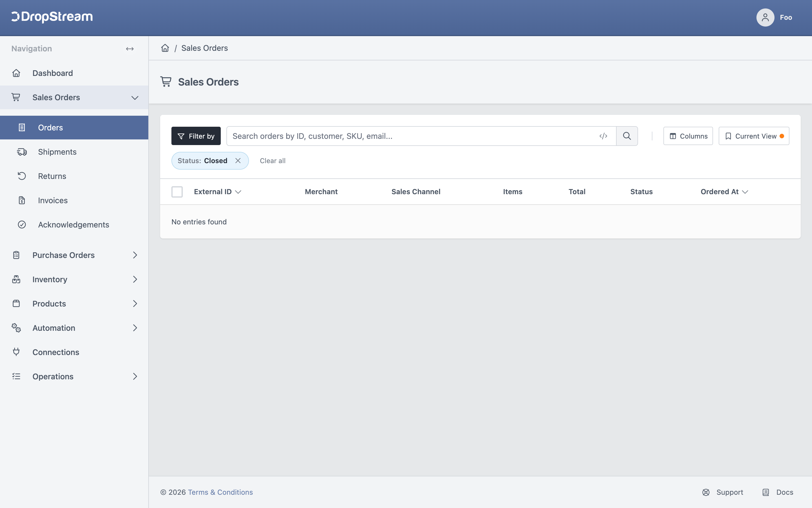Click the Support lifebuoy icon
This screenshot has width=812, height=508.
click(x=706, y=492)
